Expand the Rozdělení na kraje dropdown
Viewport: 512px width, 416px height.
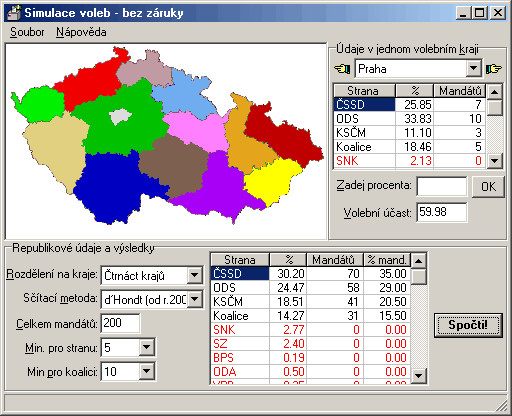point(194,275)
